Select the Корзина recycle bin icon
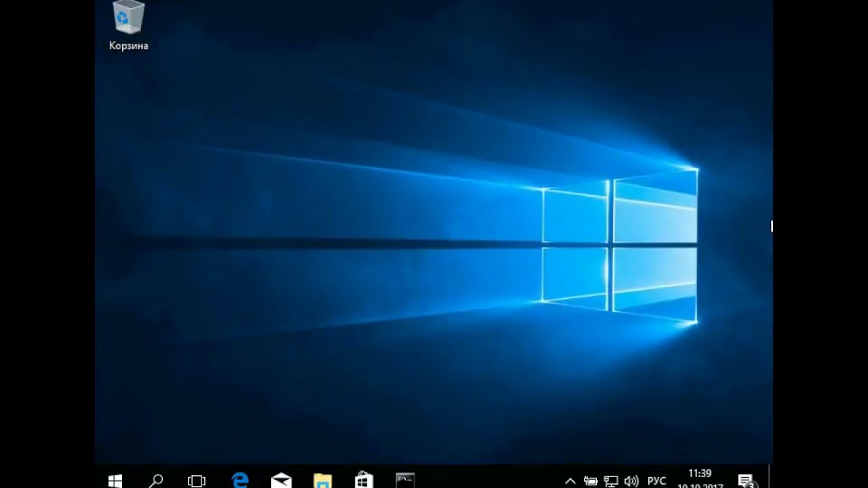 (x=129, y=26)
